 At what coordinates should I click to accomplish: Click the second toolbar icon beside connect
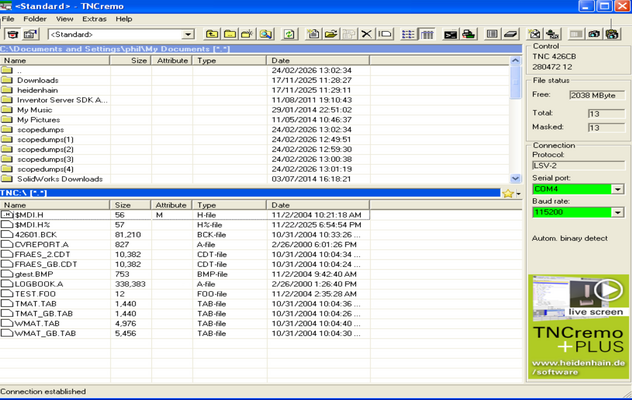[x=31, y=34]
